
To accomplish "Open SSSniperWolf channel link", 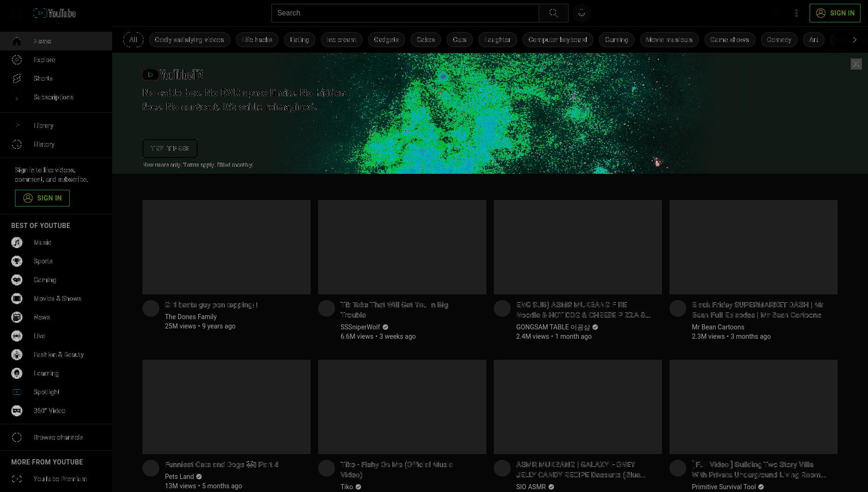I will [360, 327].
